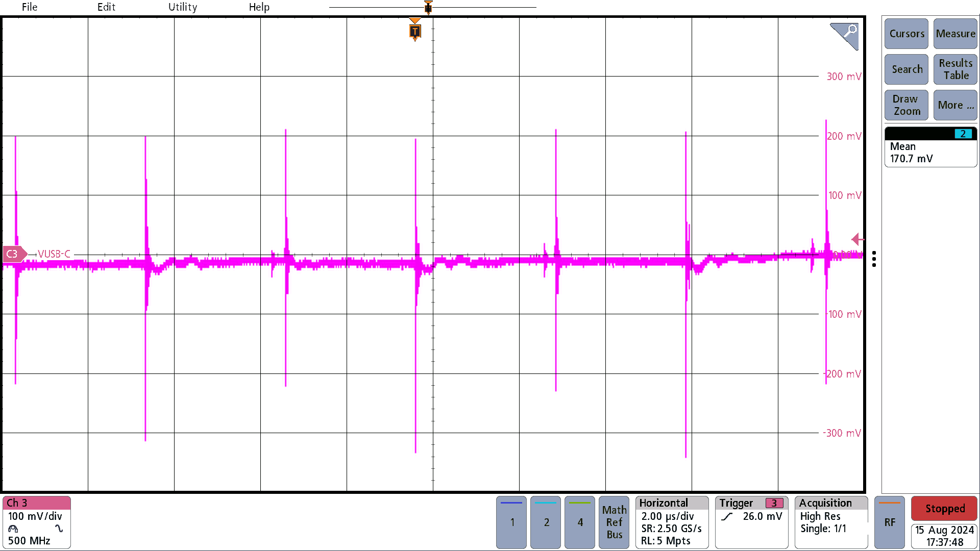
Task: Click the Measure button
Action: pyautogui.click(x=955, y=34)
